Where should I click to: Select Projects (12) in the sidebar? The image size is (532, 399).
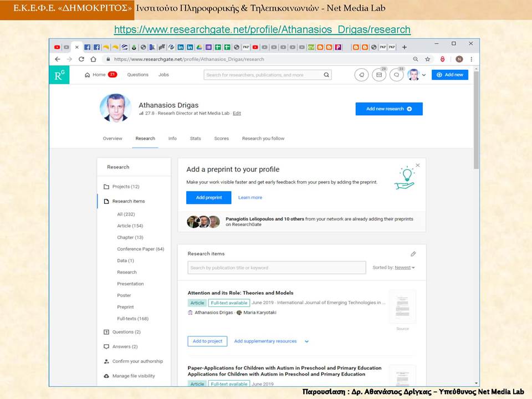click(x=126, y=187)
